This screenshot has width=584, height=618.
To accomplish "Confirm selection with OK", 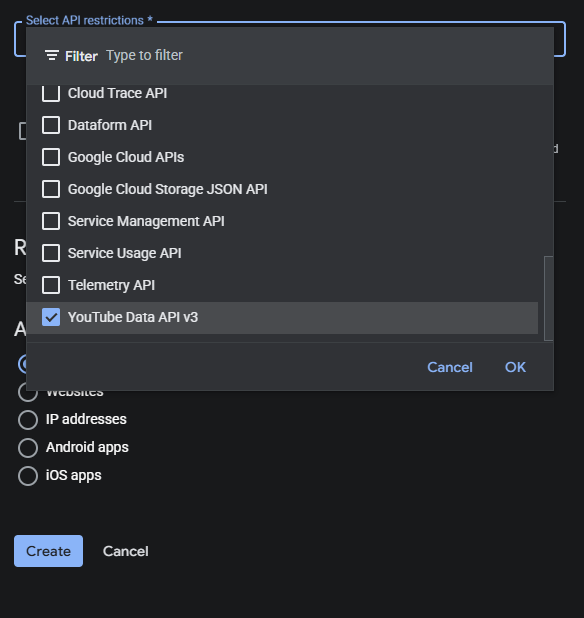I will [x=515, y=367].
